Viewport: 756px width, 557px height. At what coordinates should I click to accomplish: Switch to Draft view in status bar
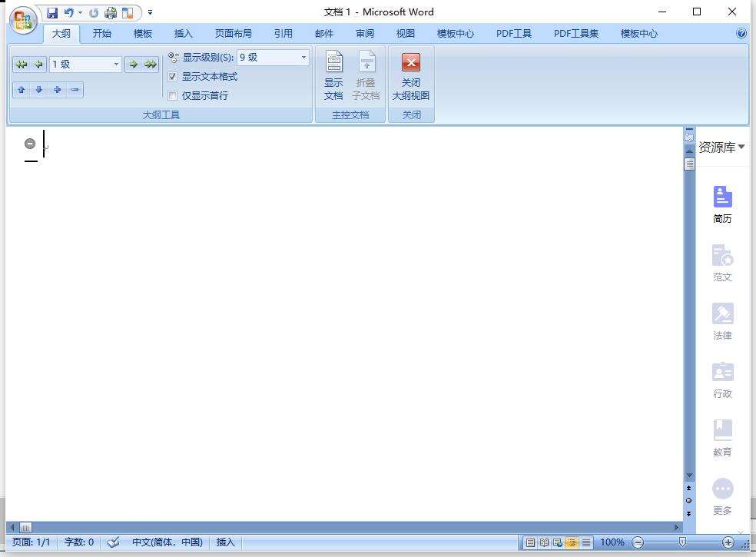(585, 542)
